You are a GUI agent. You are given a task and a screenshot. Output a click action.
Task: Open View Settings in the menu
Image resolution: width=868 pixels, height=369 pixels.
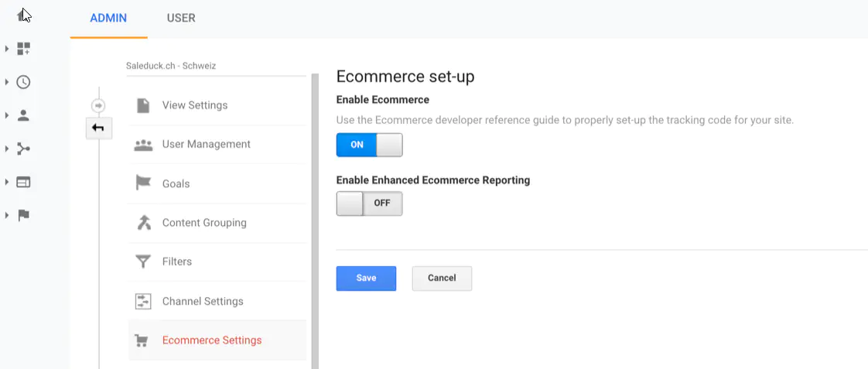pyautogui.click(x=195, y=105)
